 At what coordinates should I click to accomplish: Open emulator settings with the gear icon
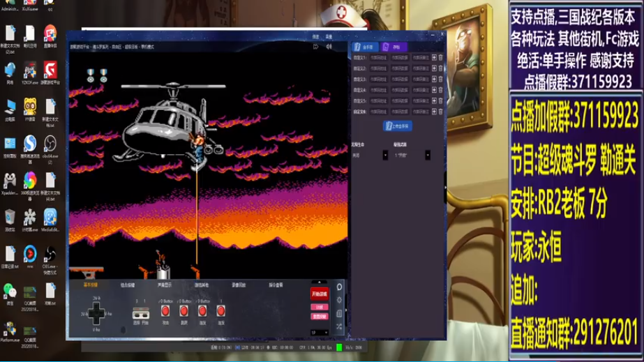(339, 300)
